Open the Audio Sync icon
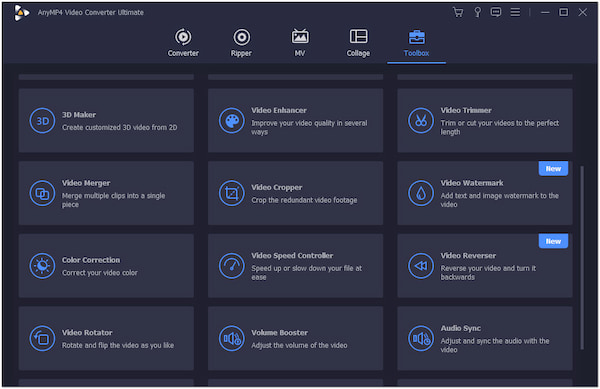 click(x=421, y=339)
